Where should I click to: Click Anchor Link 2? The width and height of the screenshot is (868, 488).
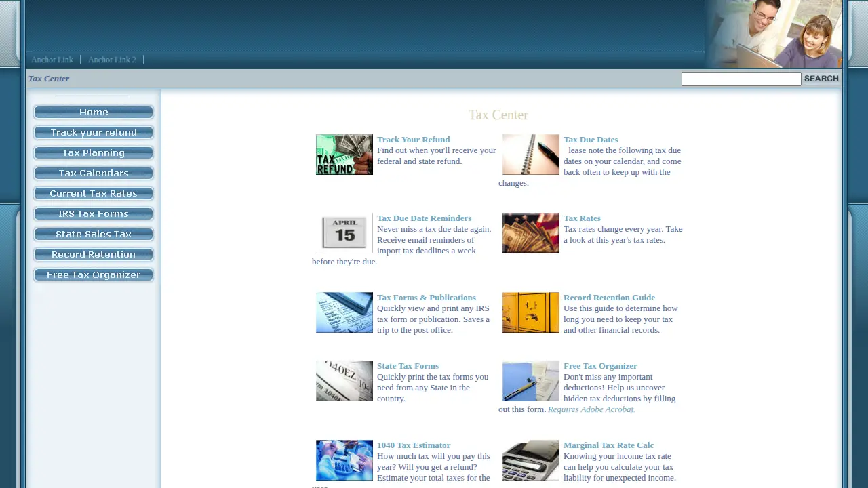(112, 60)
